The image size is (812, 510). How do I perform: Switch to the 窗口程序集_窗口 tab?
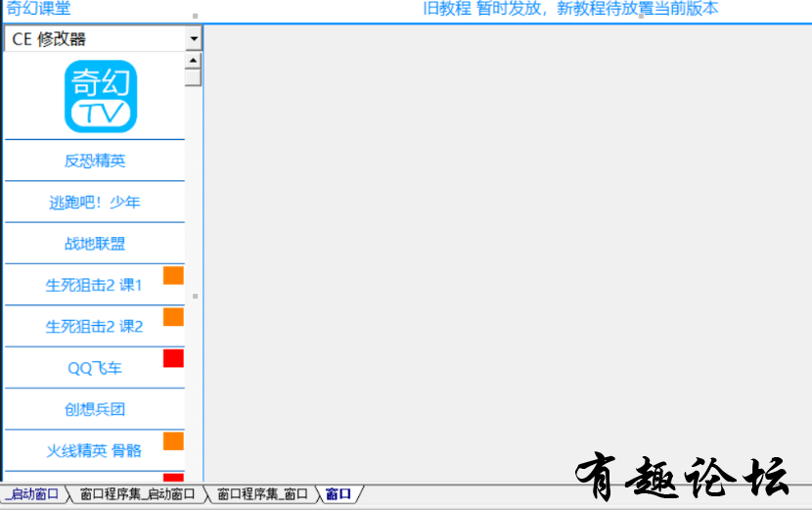pos(262,494)
